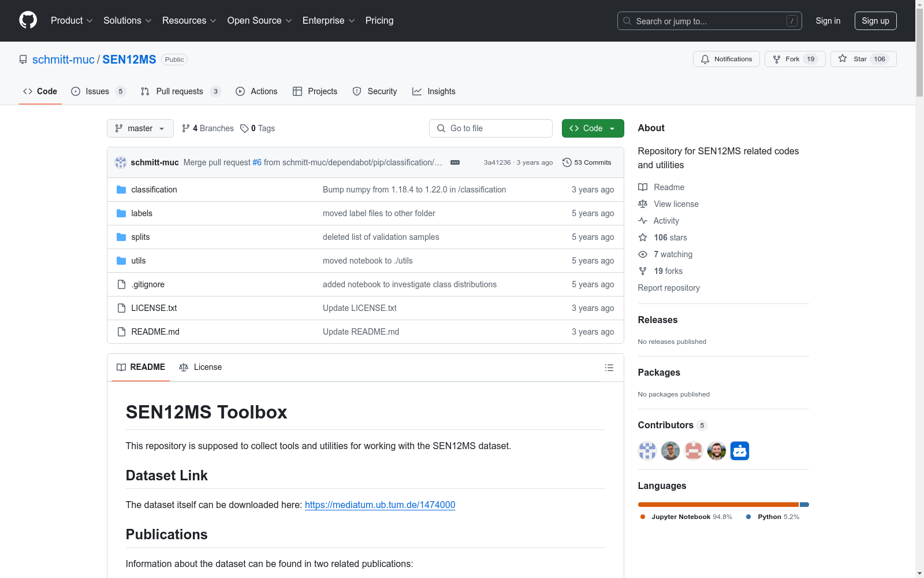Viewport: 924px width, 578px height.
Task: Click the Report repository link
Action: (669, 288)
